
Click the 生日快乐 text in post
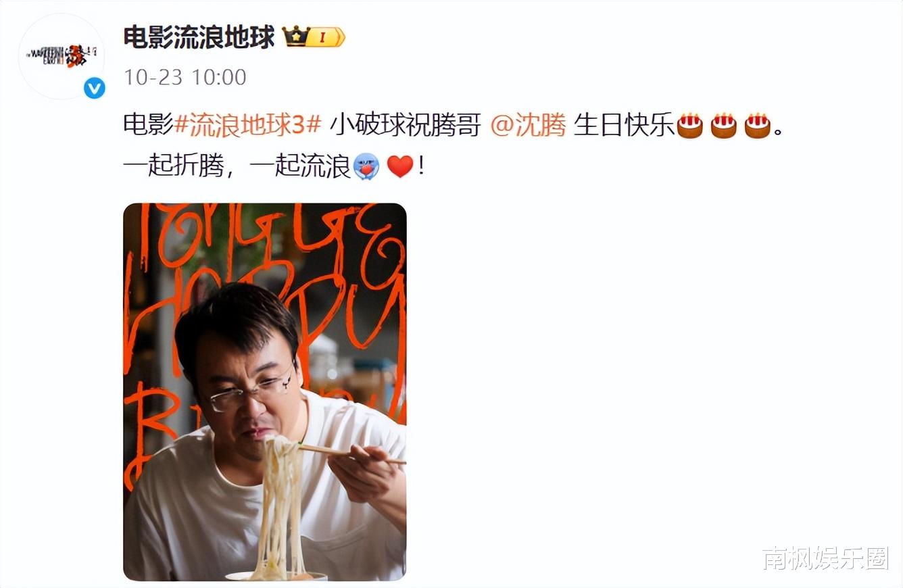pyautogui.click(x=625, y=126)
